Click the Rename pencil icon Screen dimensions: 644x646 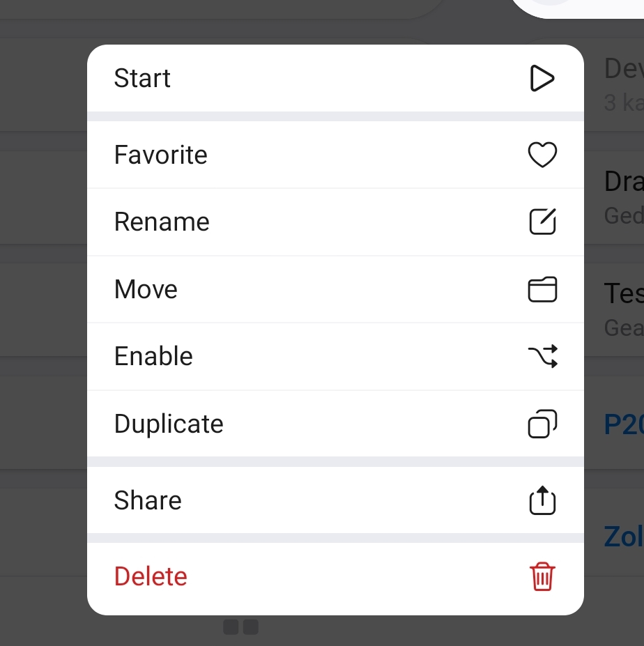542,222
